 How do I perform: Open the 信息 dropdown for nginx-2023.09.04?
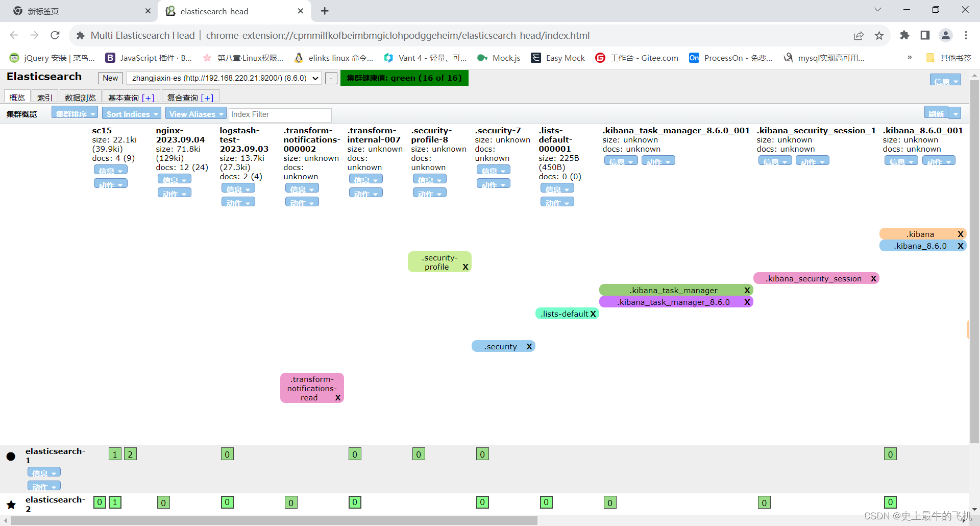[175, 179]
